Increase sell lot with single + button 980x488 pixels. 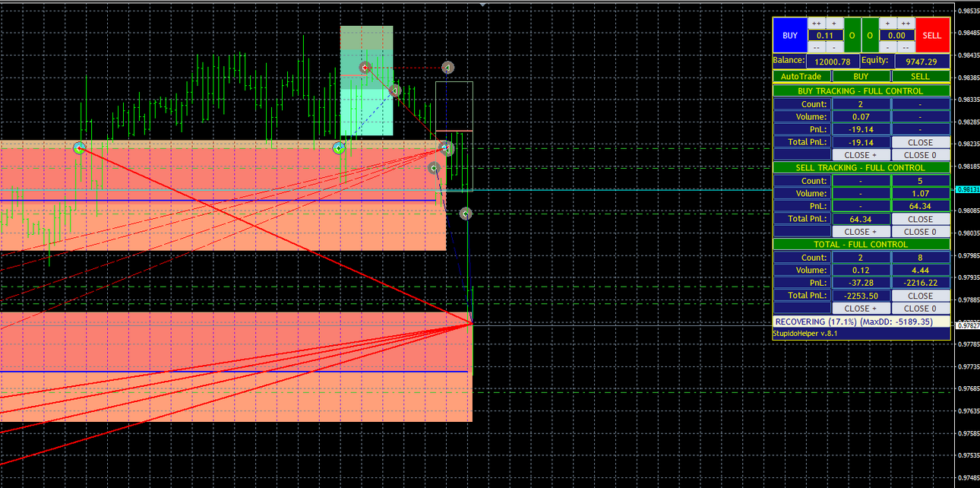pos(887,24)
